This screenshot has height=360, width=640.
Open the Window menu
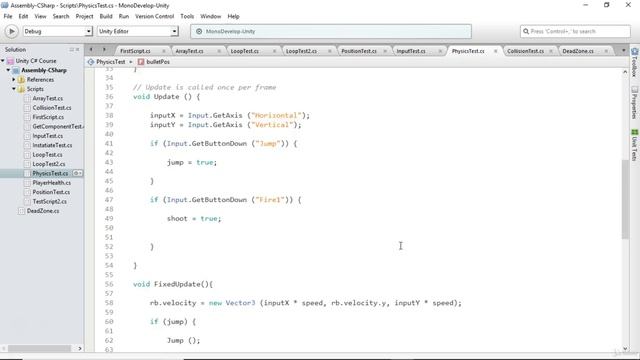coord(210,16)
